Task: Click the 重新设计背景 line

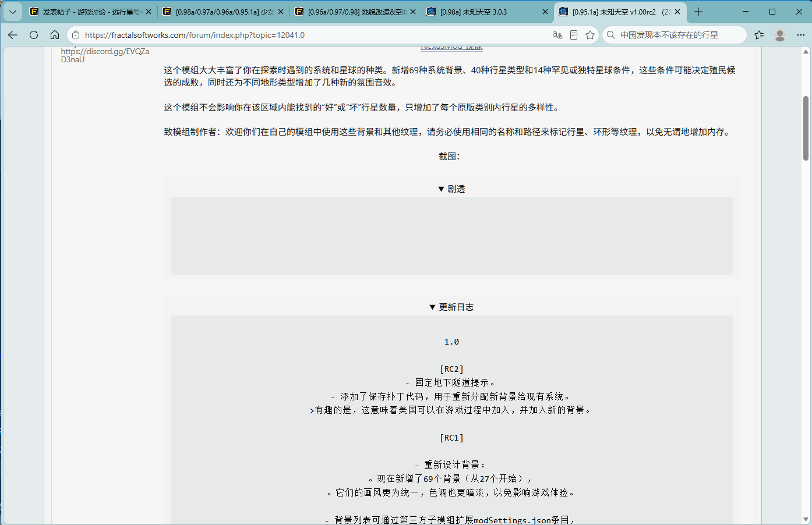Action: click(451, 464)
